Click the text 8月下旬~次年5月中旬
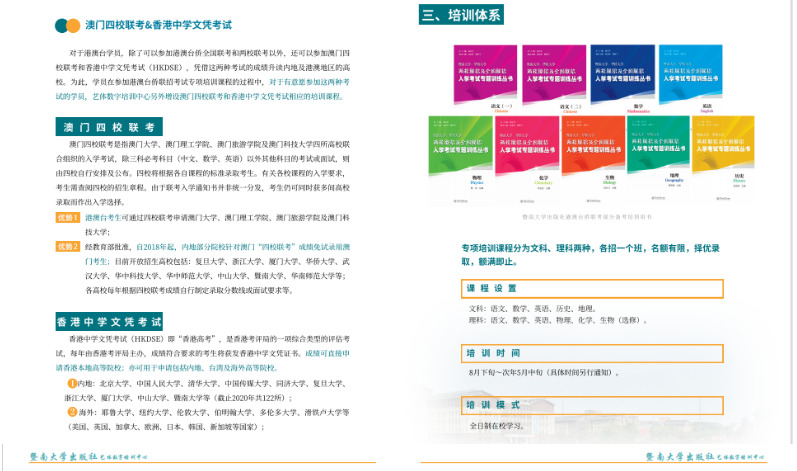Viewport: 797px width, 471px height. tap(506, 372)
